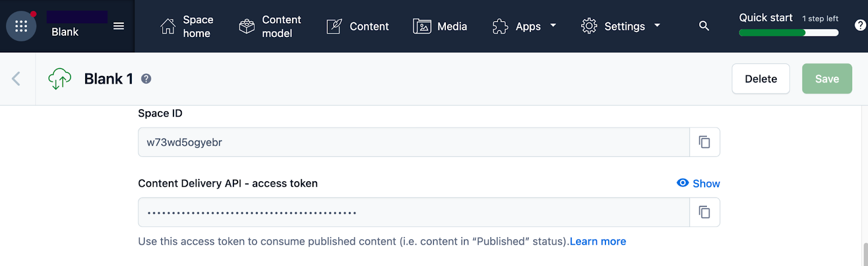Expand the Settings dropdown arrow
This screenshot has height=266, width=868.
657,26
